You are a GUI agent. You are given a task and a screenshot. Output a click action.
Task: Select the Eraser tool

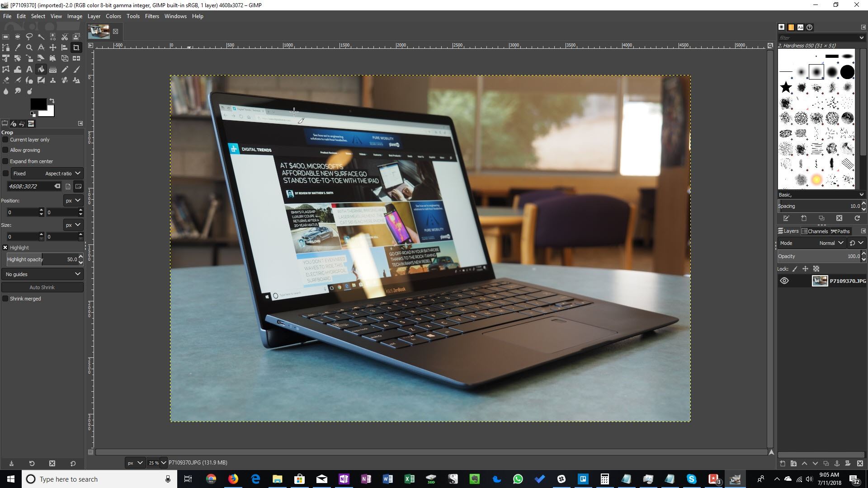point(6,80)
